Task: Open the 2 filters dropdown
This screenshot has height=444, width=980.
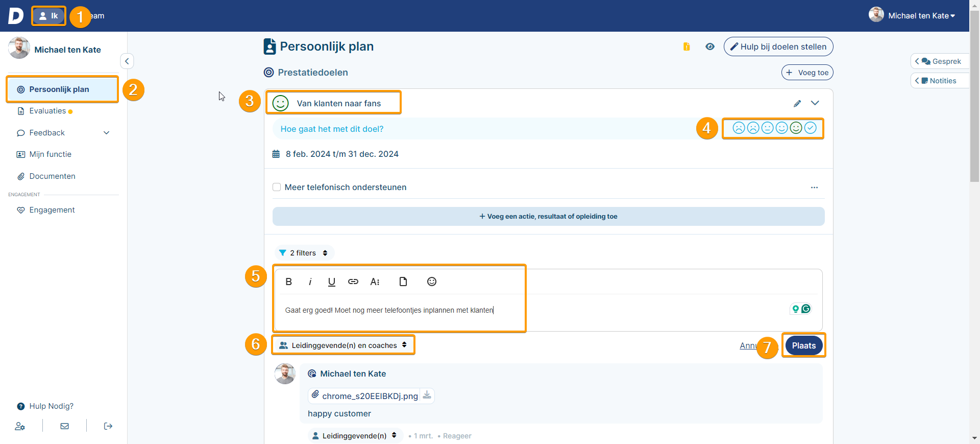Action: (x=304, y=253)
